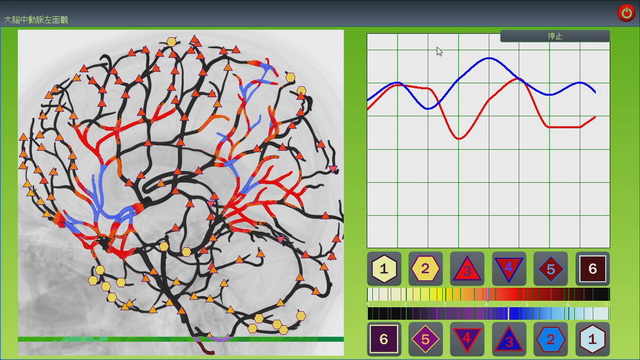The width and height of the screenshot is (640, 360).
Task: Select the light blue hexagon 1 icon
Action: tap(592, 339)
